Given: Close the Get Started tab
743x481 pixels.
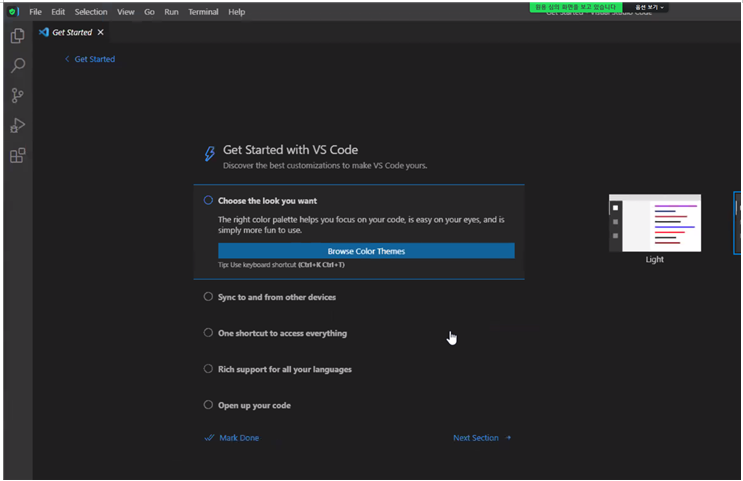Looking at the screenshot, I should pos(100,32).
